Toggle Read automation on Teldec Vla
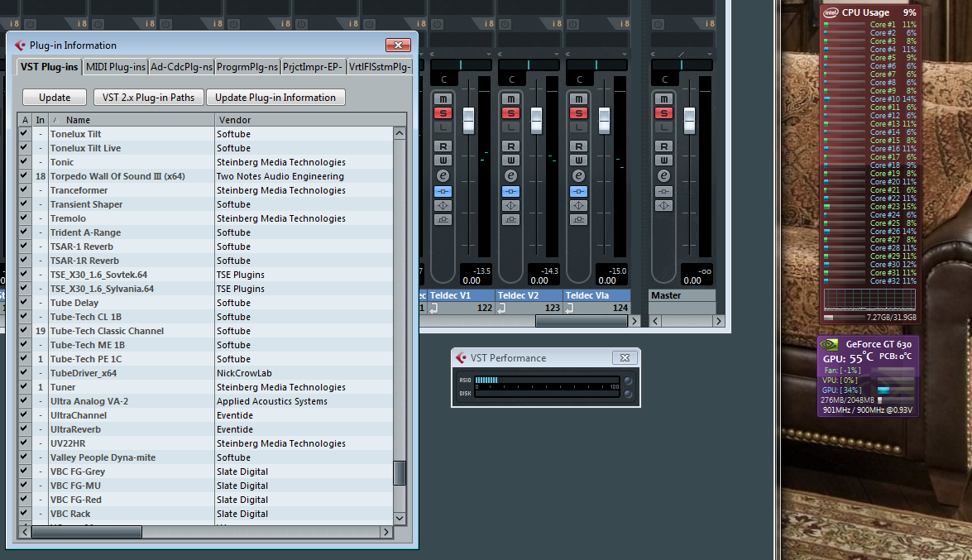The width and height of the screenshot is (972, 560). click(x=578, y=146)
